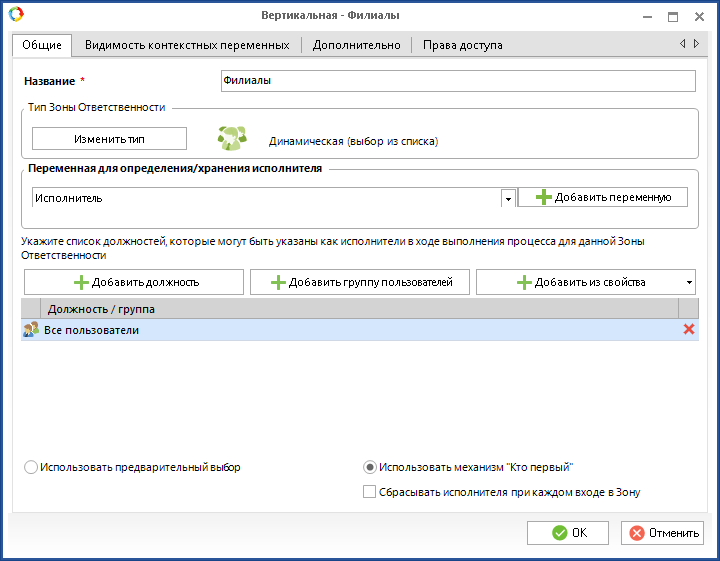Click the app logo in title bar
720x561 pixels.
pos(15,15)
